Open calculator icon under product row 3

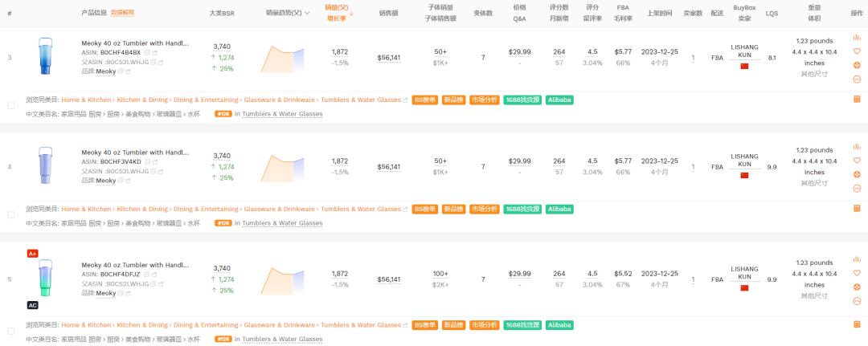tap(857, 100)
